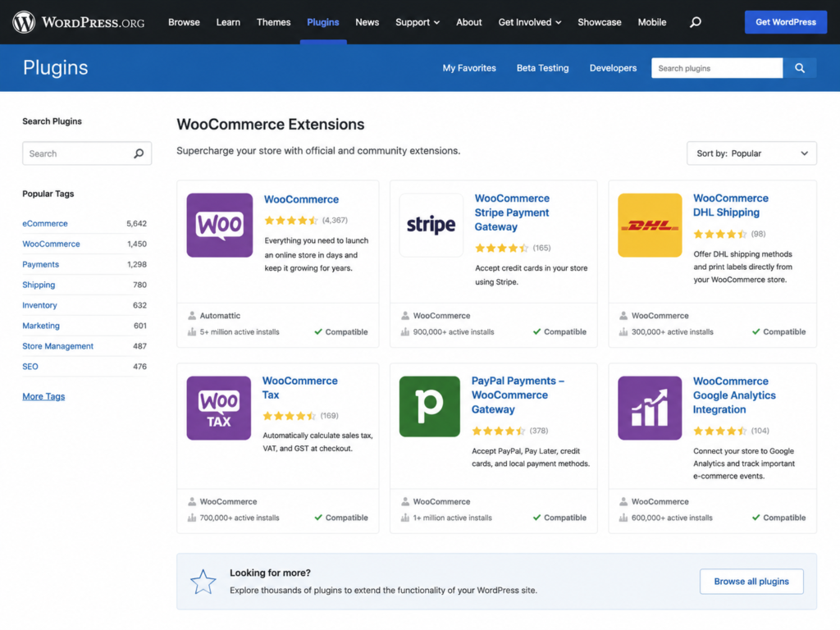Click the 600,000+ active installs text
This screenshot has width=840, height=630.
tap(672, 518)
